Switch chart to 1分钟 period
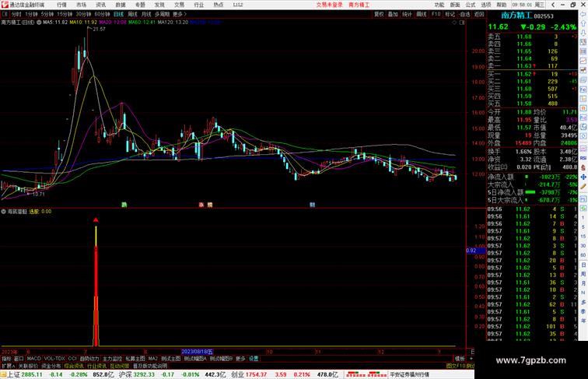 31,14
